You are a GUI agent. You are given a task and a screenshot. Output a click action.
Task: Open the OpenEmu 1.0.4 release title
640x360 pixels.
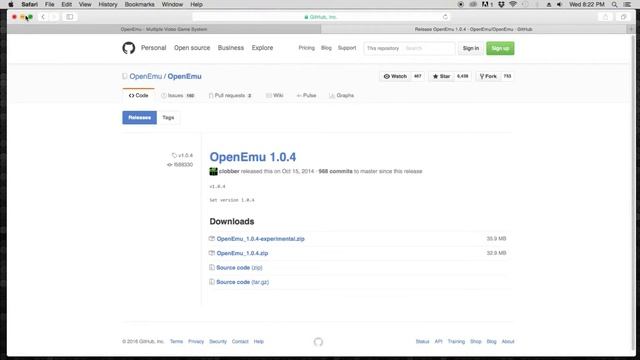[x=253, y=157]
